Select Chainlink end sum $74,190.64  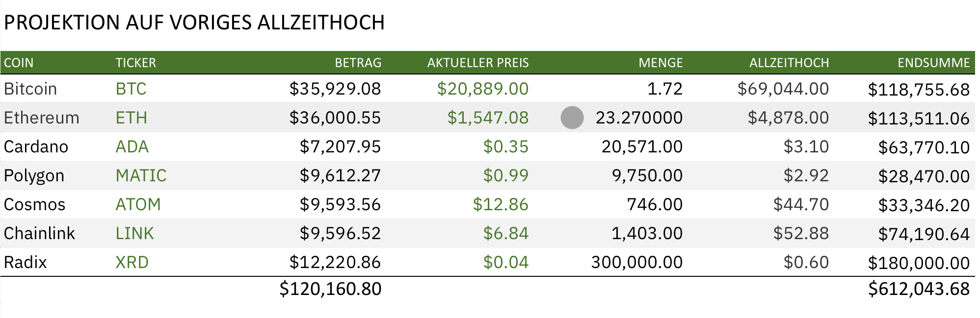[924, 234]
